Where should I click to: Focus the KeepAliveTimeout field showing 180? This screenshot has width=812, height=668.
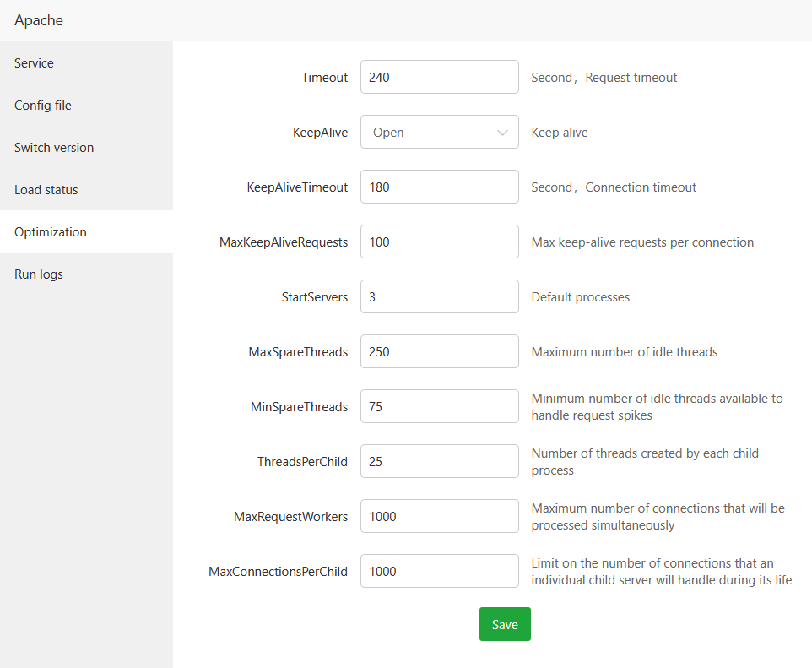tap(439, 187)
